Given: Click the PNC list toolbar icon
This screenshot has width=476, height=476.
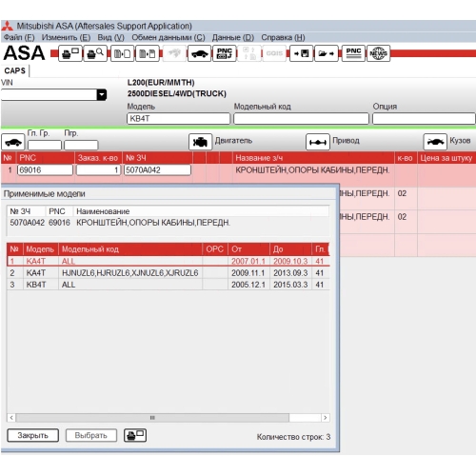Looking at the screenshot, I should pos(353,53).
